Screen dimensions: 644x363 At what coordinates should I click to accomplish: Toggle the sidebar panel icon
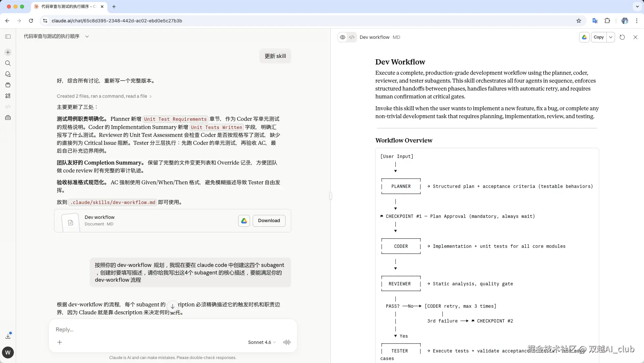click(x=8, y=37)
